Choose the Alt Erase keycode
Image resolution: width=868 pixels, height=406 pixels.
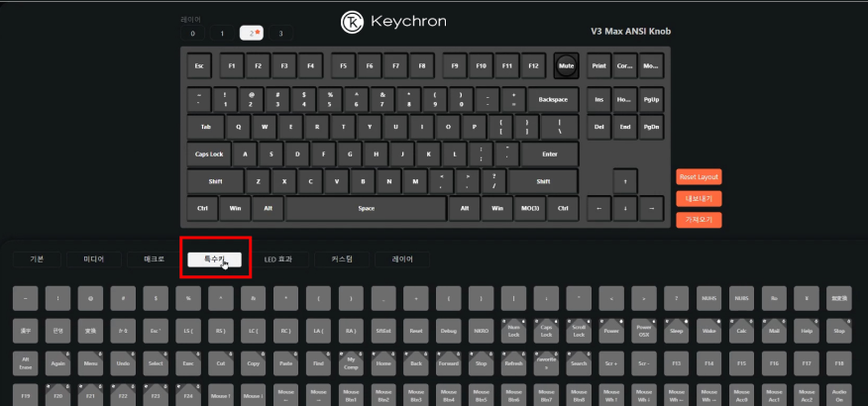(x=25, y=363)
